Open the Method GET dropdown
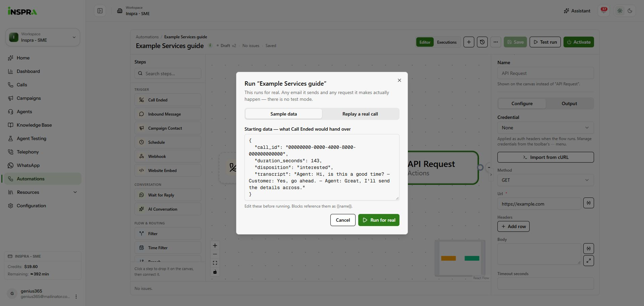 [545, 180]
